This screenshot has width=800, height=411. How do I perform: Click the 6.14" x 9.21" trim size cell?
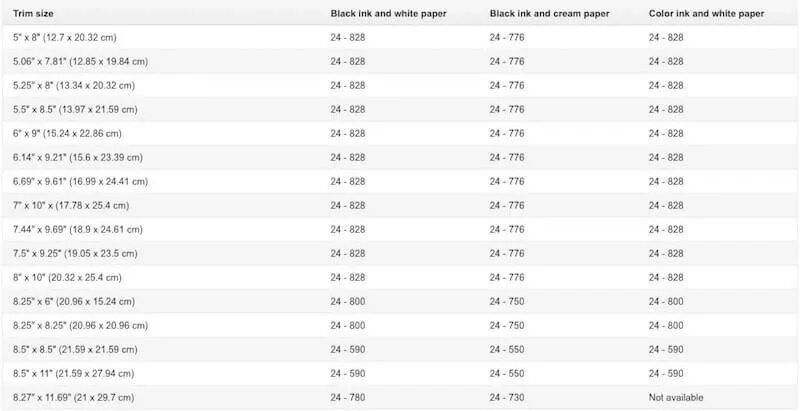tap(78, 158)
